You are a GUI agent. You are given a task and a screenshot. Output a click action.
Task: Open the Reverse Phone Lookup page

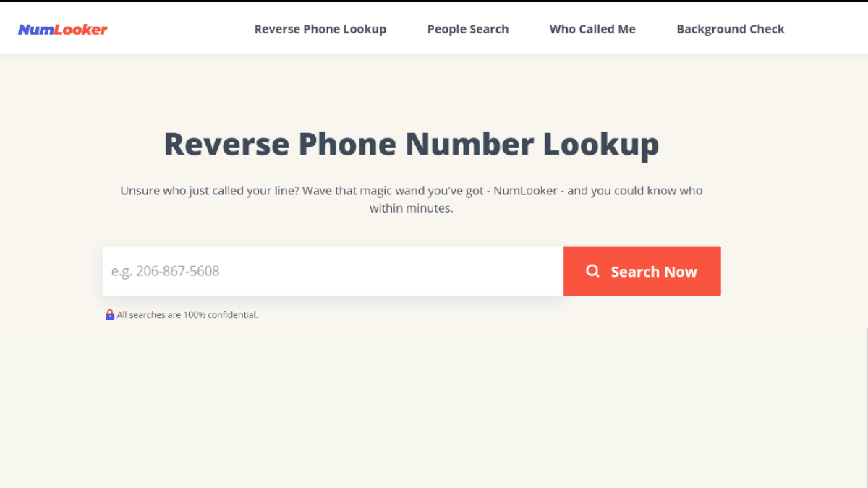click(320, 29)
